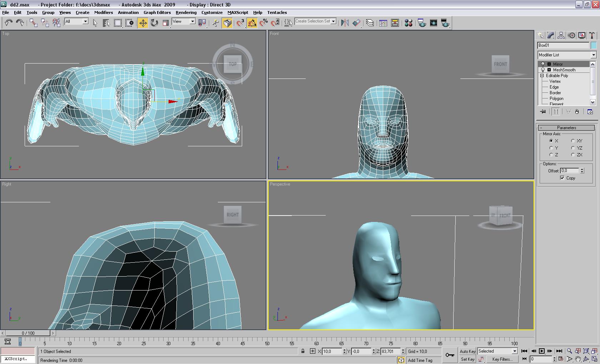600x364 pixels.
Task: Click the Undo arrow icon
Action: 9,23
